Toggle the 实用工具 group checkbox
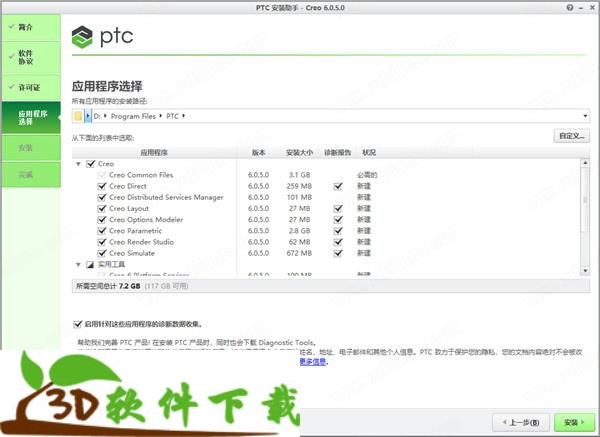The height and width of the screenshot is (437, 600). tap(90, 264)
